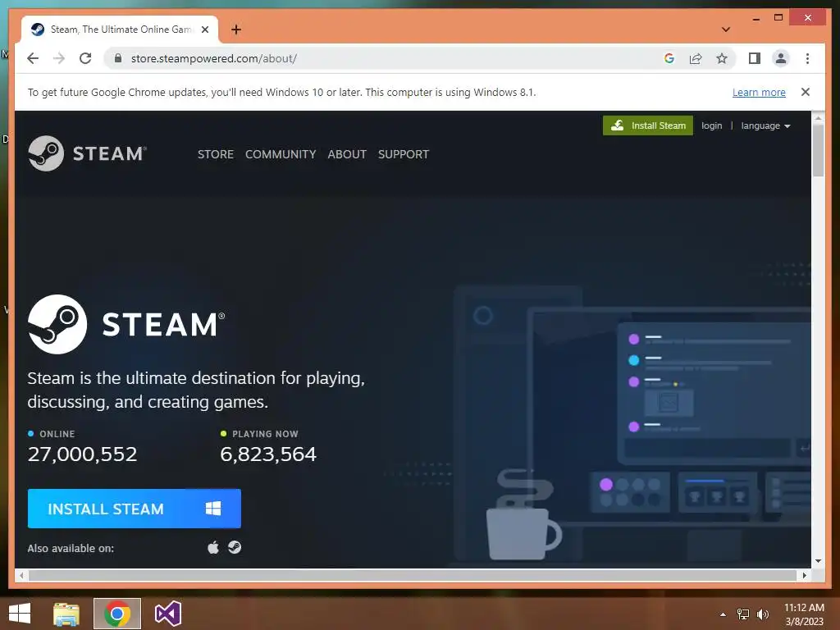Screen dimensions: 840x630
Task: Open the SUPPORT section
Action: (404, 154)
